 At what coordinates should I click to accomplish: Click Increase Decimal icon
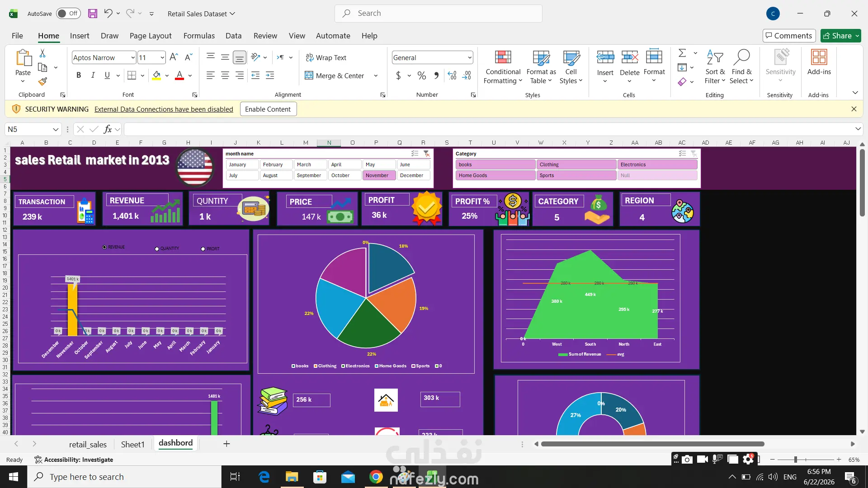tap(452, 75)
